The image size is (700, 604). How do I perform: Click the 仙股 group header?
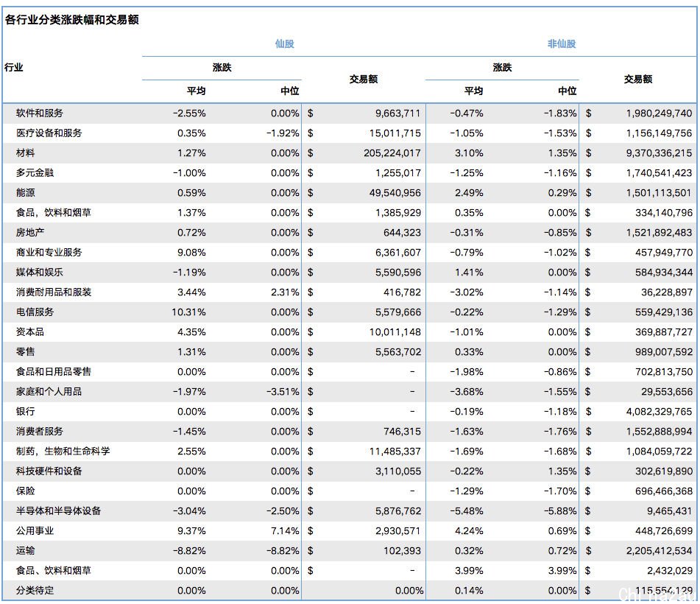[x=284, y=43]
